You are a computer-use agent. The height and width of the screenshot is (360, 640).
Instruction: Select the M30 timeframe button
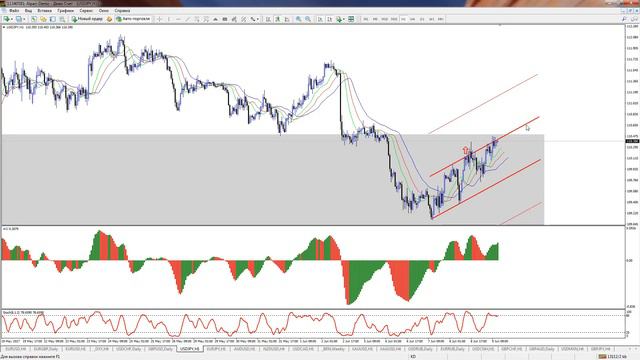(394, 19)
